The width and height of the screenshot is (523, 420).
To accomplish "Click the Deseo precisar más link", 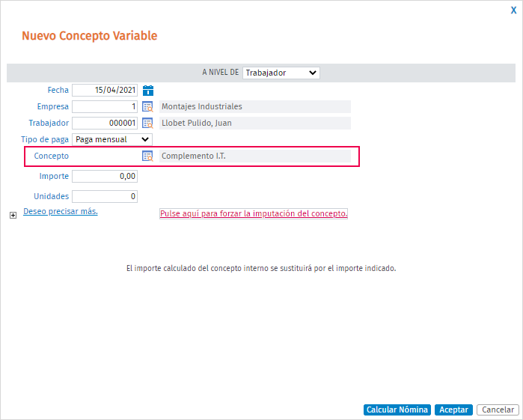I will [61, 212].
